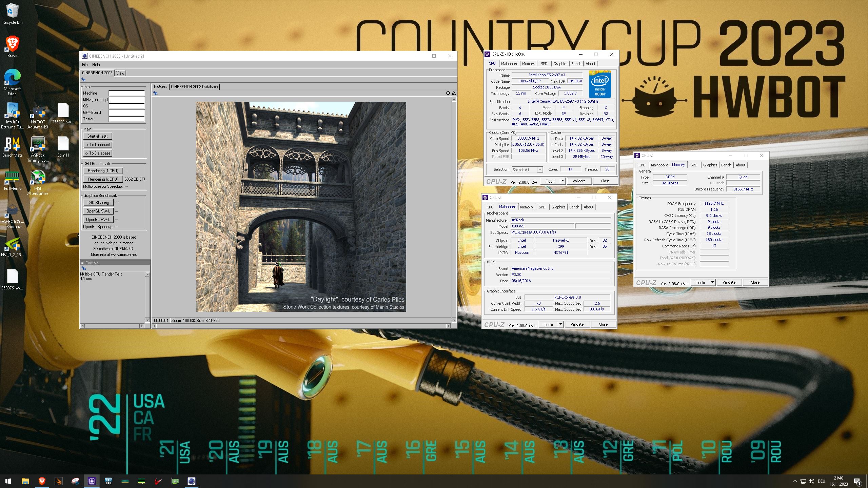Open the Brave browser desktop icon

tap(12, 47)
